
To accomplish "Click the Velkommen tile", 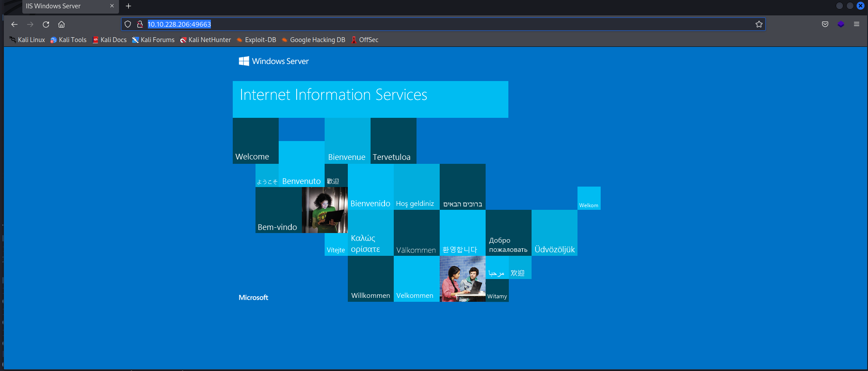I will click(416, 279).
